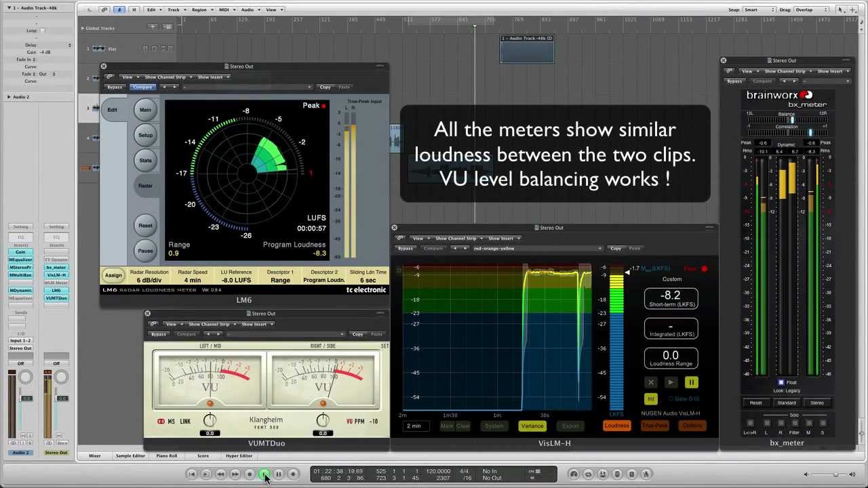Viewport: 868px width, 488px height.
Task: Toggle Compare in LM6 plugin window
Action: tap(142, 87)
